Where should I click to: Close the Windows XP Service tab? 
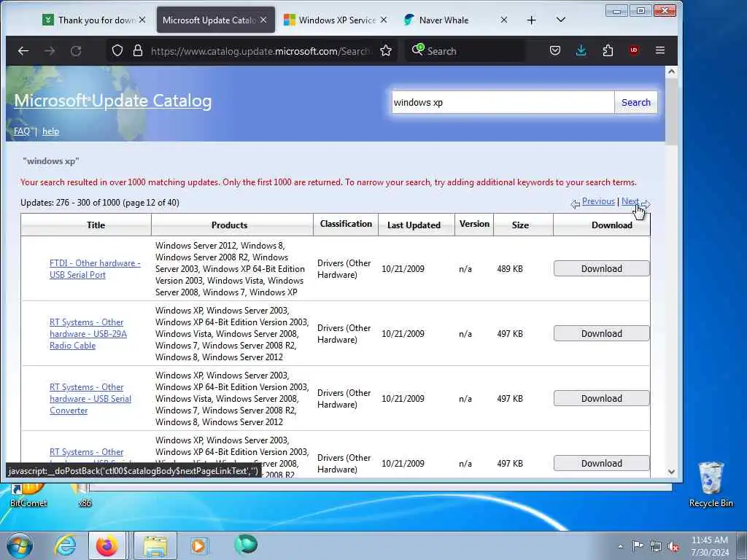click(x=384, y=20)
